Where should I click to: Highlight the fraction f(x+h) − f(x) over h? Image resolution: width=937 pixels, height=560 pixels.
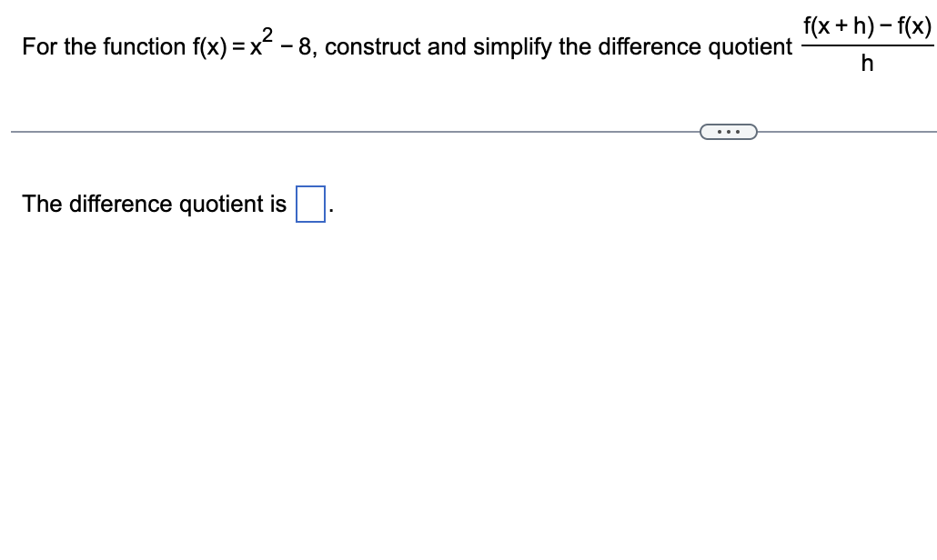point(866,44)
